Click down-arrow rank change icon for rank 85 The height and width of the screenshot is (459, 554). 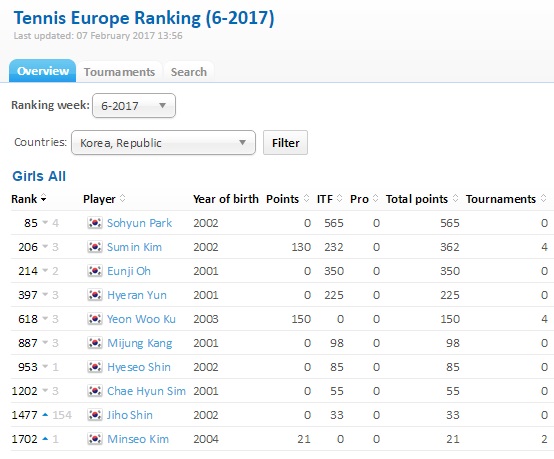[45, 223]
